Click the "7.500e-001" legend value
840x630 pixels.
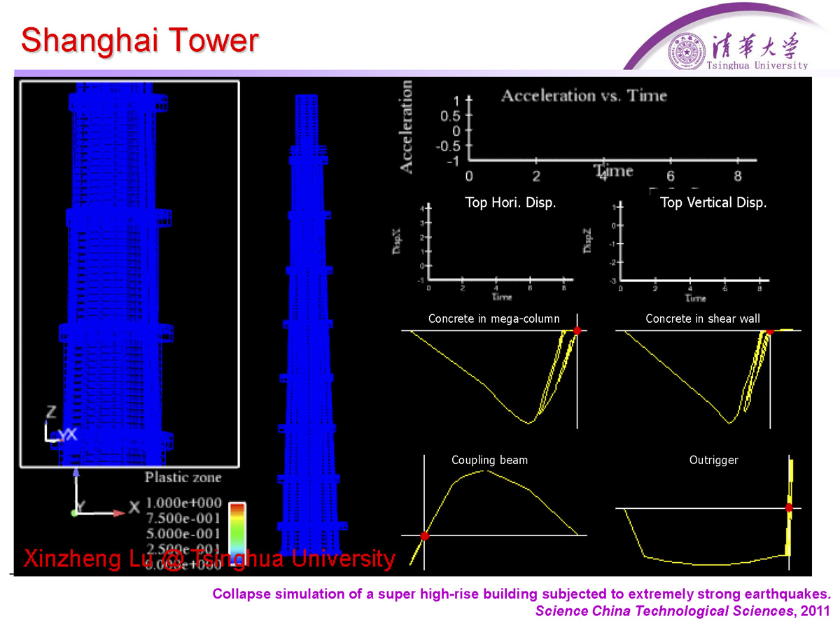(184, 519)
